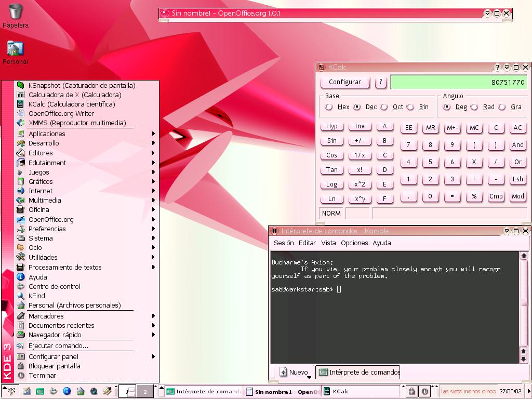The image size is (532, 399).
Task: Choose Terminar to log out
Action: [x=42, y=375]
